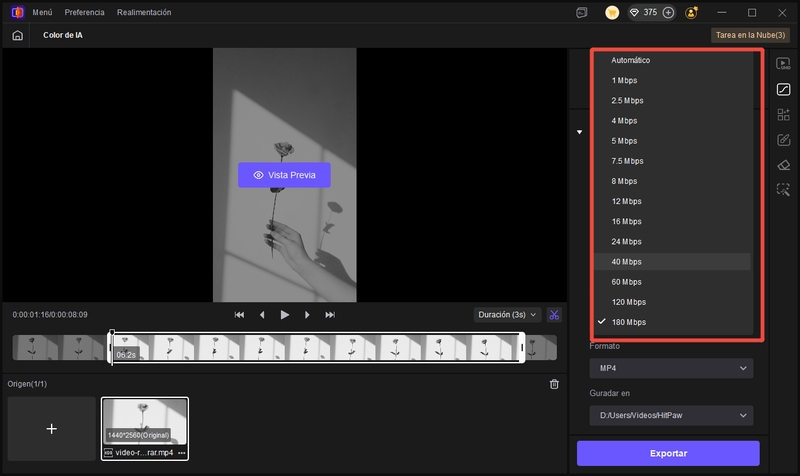The width and height of the screenshot is (800, 476).
Task: Select the video enhancer sidebar icon
Action: pyautogui.click(x=784, y=64)
